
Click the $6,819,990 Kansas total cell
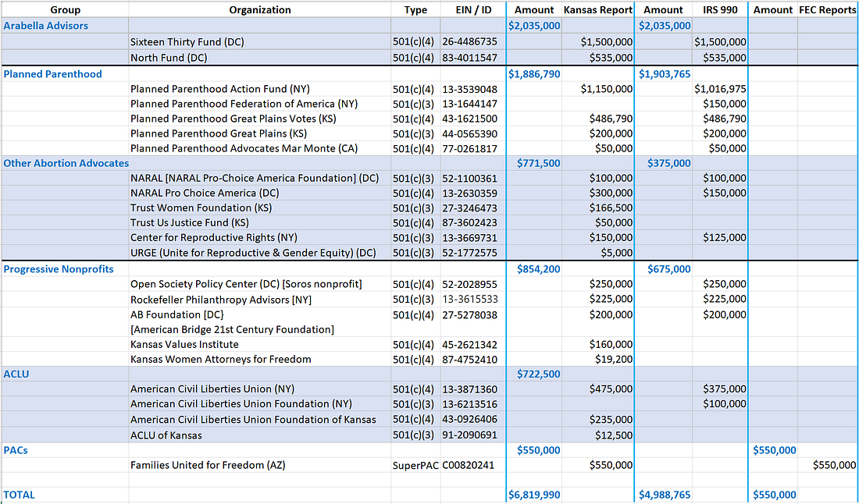coord(534,495)
